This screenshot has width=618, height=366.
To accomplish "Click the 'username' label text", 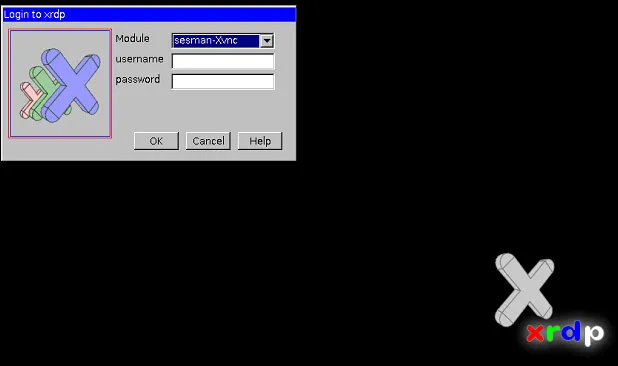I will tap(139, 59).
